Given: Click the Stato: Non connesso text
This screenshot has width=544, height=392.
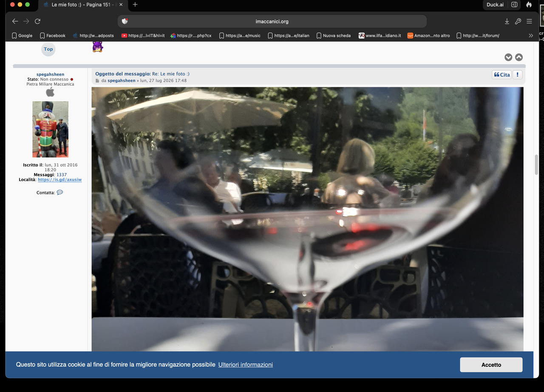Looking at the screenshot, I should [x=48, y=80].
